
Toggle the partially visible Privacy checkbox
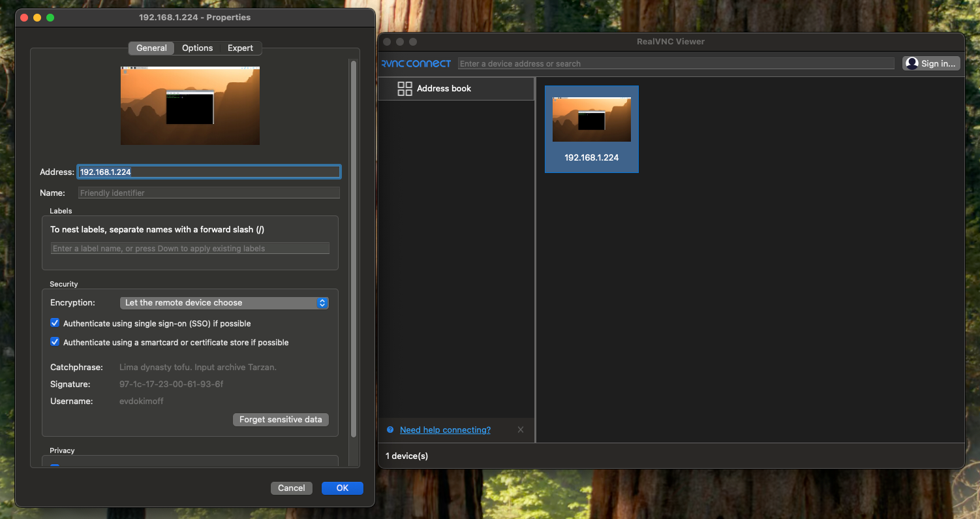(x=55, y=466)
